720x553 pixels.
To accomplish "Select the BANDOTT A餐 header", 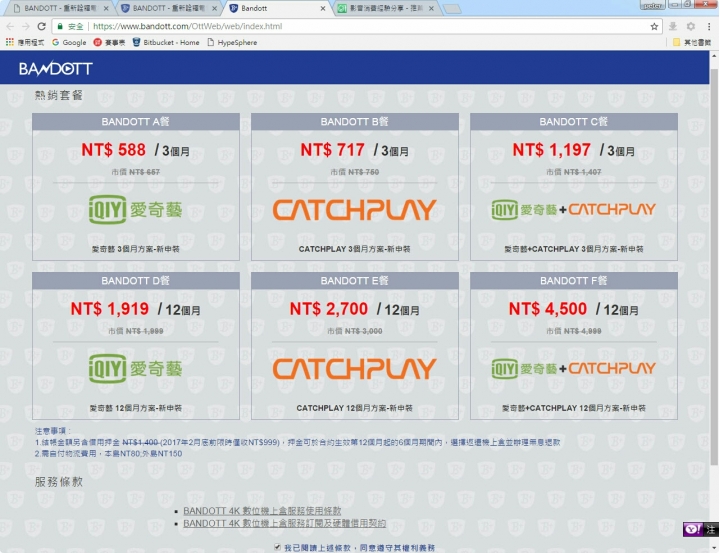I will [x=136, y=121].
